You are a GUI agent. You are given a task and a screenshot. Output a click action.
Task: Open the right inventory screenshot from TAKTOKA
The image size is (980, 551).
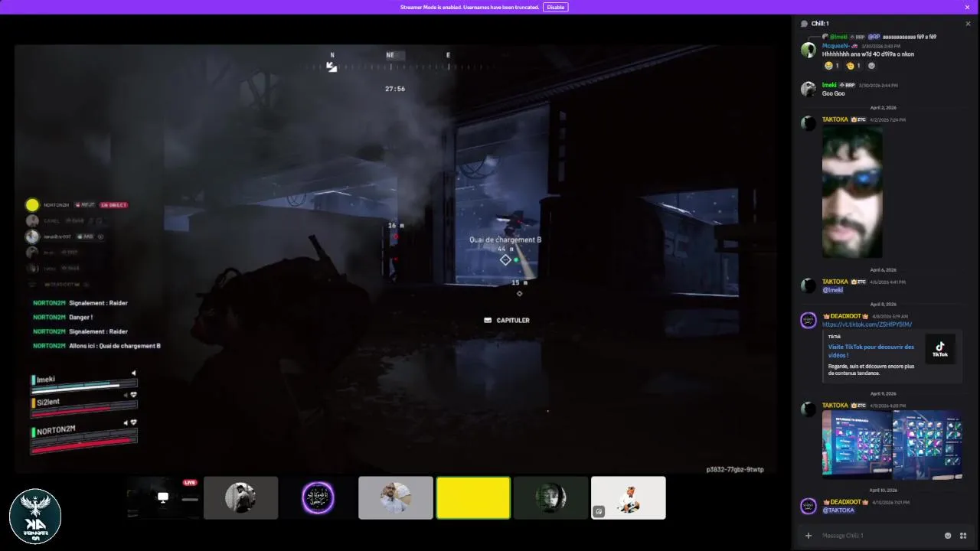[927, 444]
